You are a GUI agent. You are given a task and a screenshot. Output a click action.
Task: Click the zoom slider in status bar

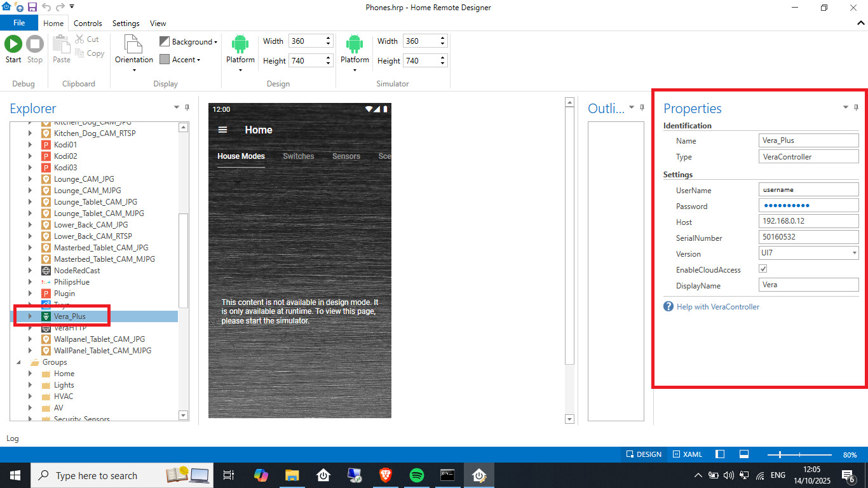click(799, 454)
